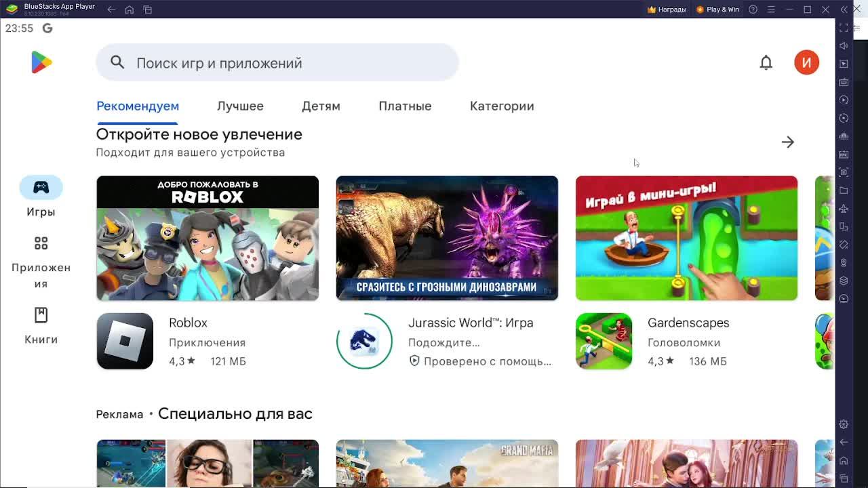Open the notifications bell
The width and height of the screenshot is (868, 488).
[766, 62]
